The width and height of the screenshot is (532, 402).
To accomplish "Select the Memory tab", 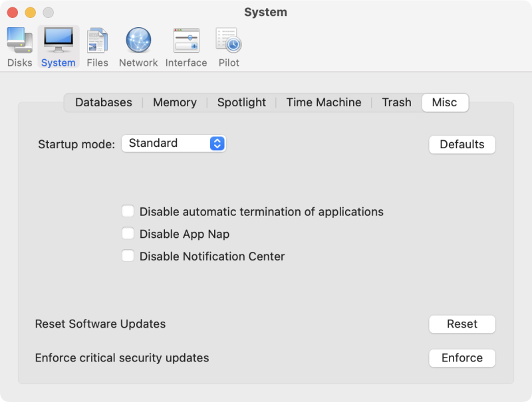I will (175, 102).
